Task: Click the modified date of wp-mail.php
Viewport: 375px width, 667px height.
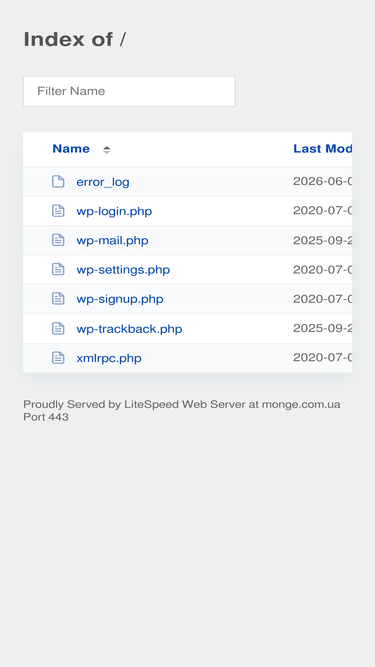Action: 323,240
